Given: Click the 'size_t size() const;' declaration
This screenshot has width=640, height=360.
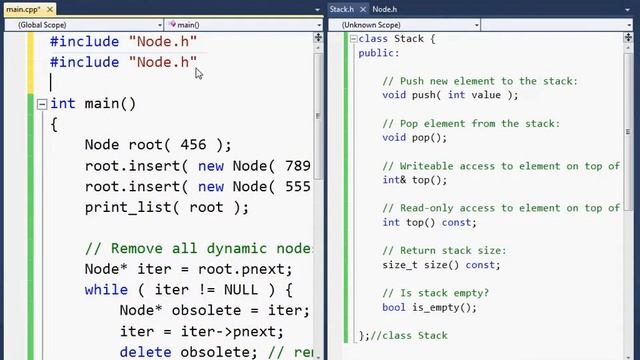Looking at the screenshot, I should pyautogui.click(x=441, y=265).
